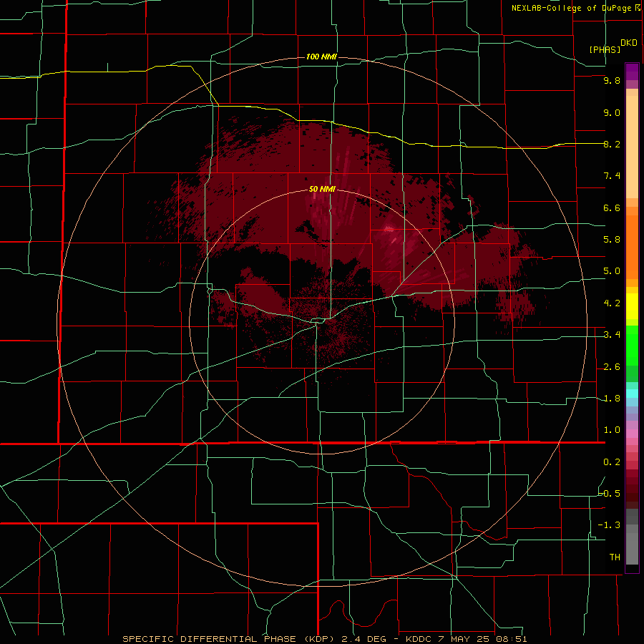Click the 5.0 value on color scale
Screen dimensions: 644x644
tap(612, 271)
